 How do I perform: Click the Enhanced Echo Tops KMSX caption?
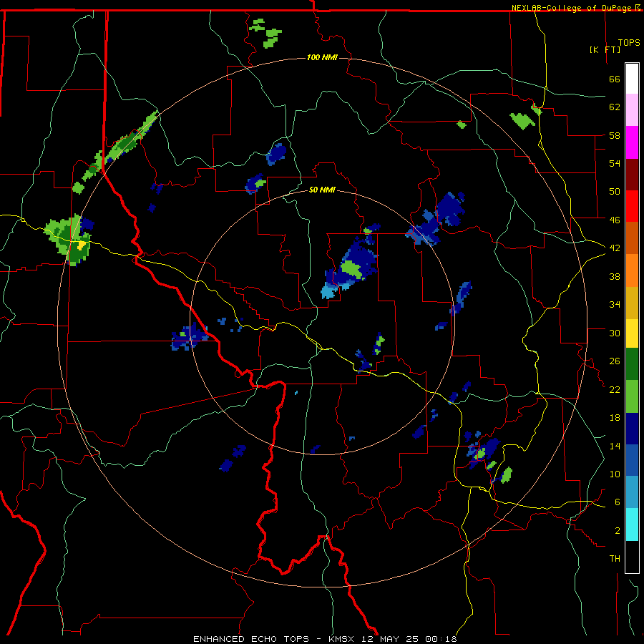point(325,639)
